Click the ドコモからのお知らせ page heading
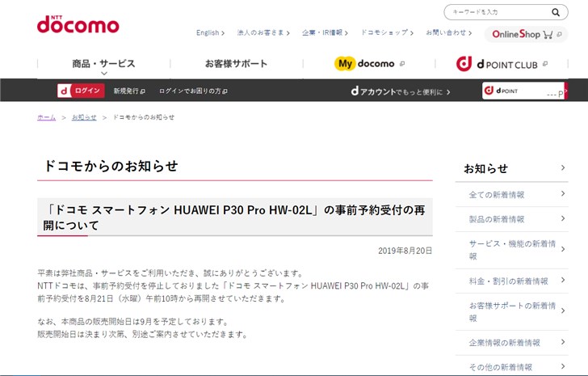This screenshot has width=588, height=376. [111, 166]
